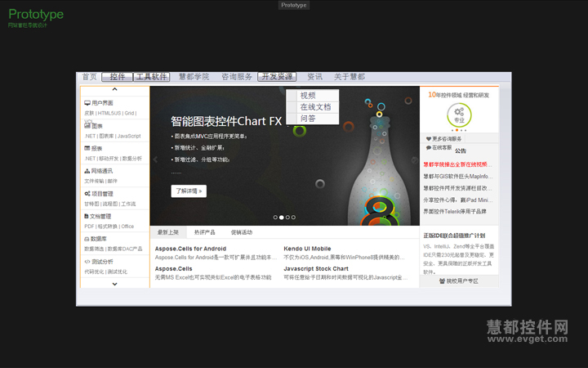Viewport: 588px width, 368px height.
Task: Open the red 慧都学院推出全新在线视频 notice
Action: click(457, 164)
